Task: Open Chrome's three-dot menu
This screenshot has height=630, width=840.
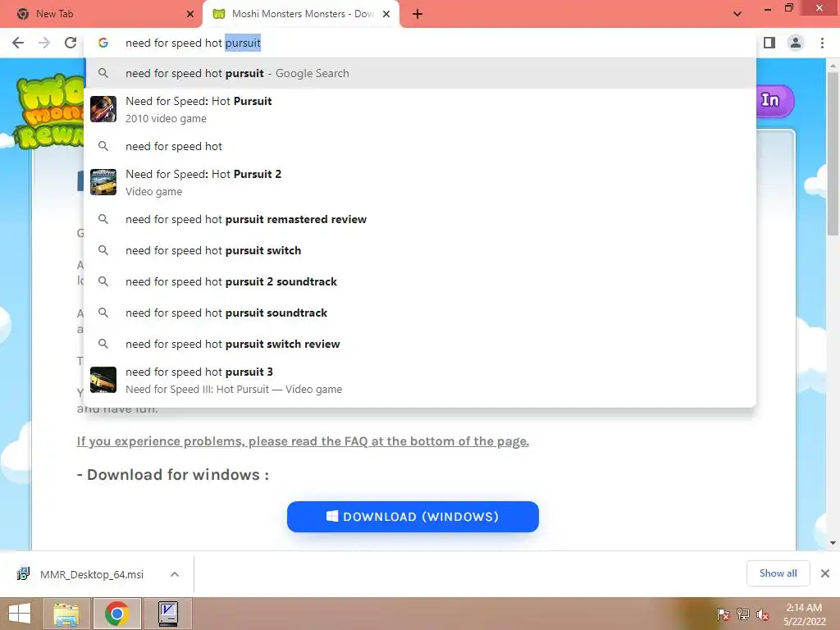Action: (x=822, y=43)
